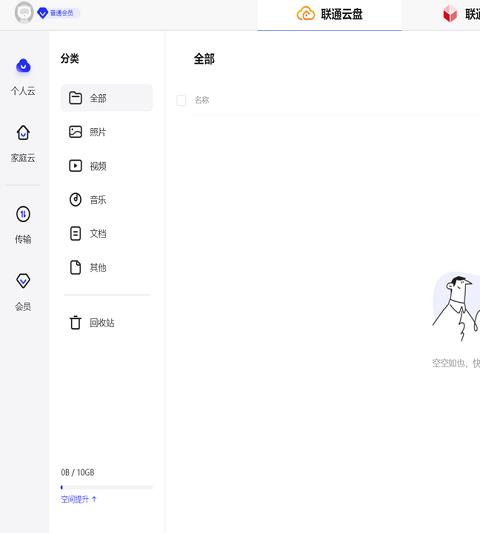Screen dimensions: 480x533
Task: Open the 家庭云 family cloud section
Action: [x=23, y=144]
